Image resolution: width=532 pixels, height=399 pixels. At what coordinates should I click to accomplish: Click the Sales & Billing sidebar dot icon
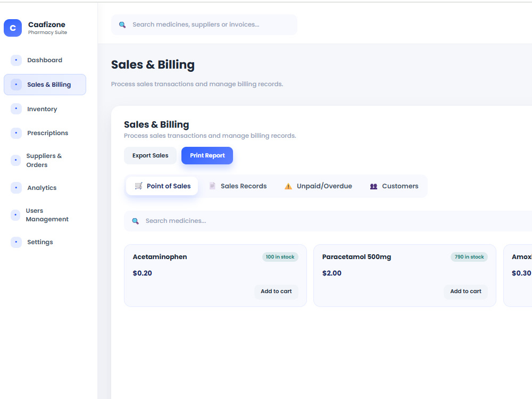[16, 85]
